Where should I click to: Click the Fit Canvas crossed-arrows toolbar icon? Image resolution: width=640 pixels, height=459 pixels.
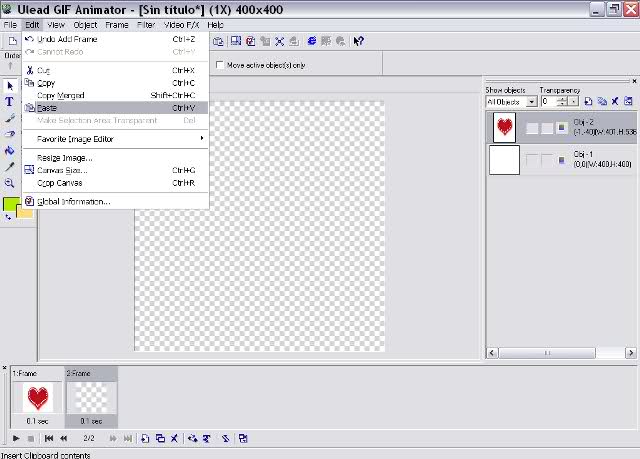click(280, 41)
